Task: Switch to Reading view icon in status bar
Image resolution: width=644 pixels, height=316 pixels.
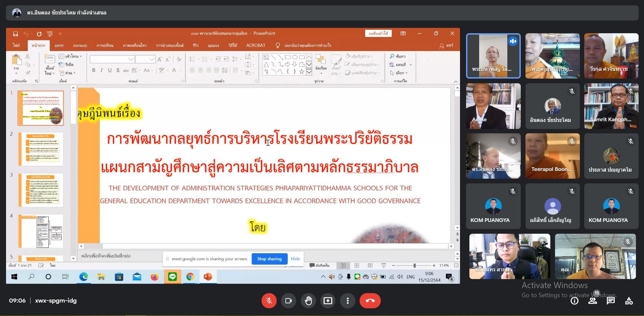Action: [x=370, y=265]
